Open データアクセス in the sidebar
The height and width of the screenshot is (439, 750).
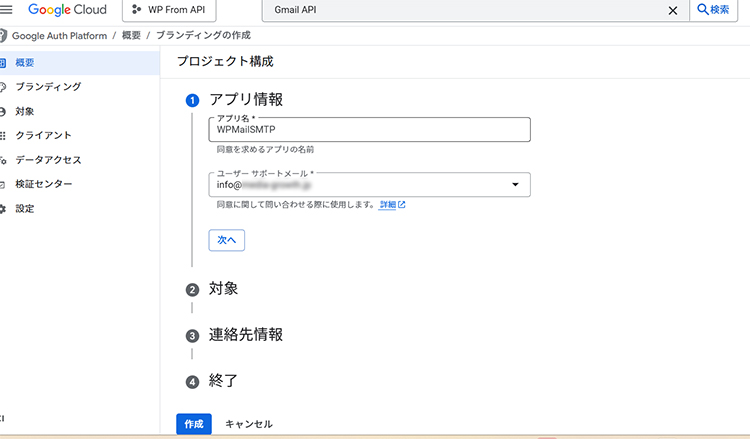(48, 160)
